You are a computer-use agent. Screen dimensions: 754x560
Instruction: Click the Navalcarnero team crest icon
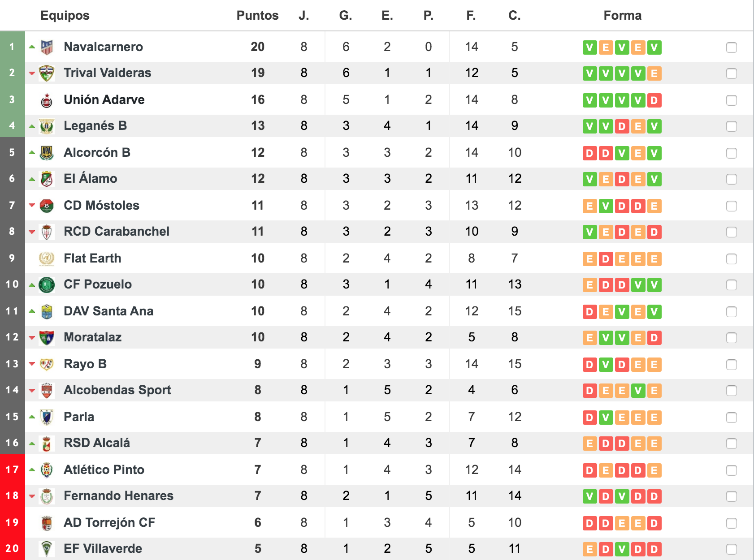pos(47,47)
